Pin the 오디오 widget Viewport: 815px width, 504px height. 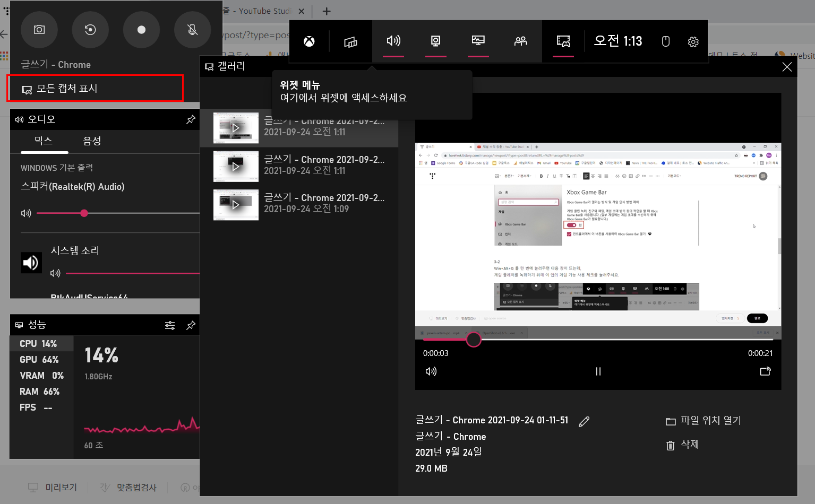pos(191,120)
